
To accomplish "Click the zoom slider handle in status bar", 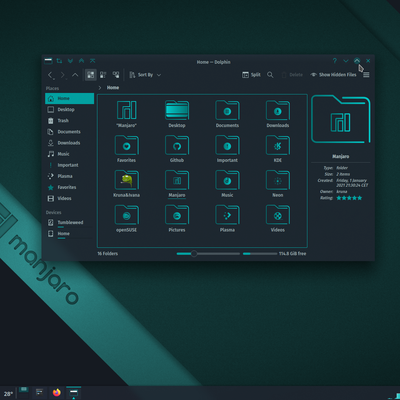I will point(194,254).
